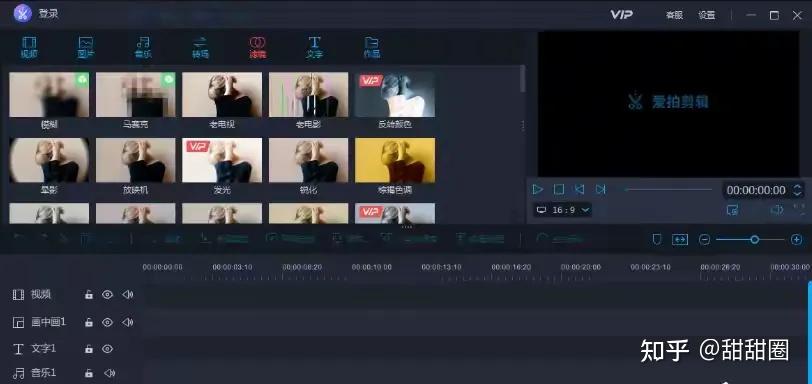Hide the 视频 track with eye icon
Viewport: 812px width, 384px height.
click(107, 294)
